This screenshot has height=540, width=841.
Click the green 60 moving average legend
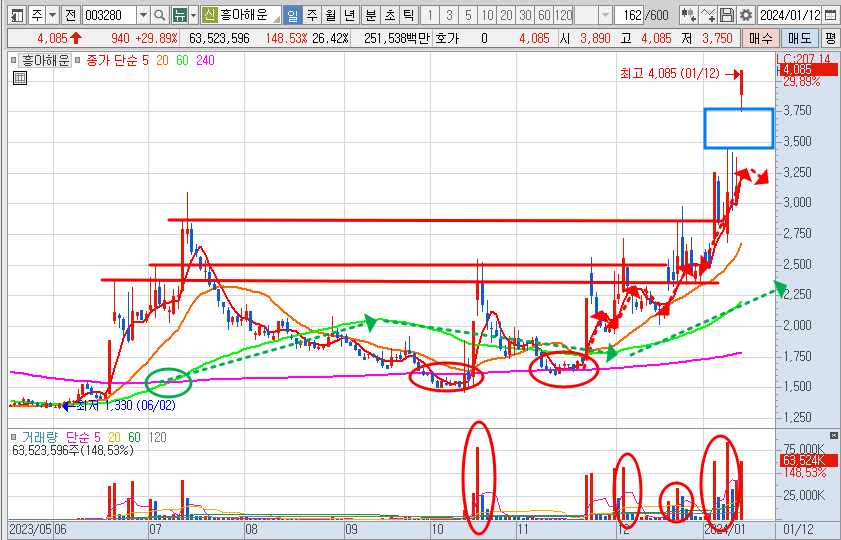(183, 61)
